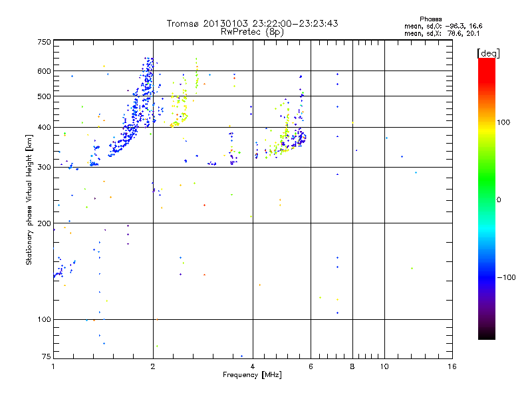
Task: Click the x-axis tick label '10'
Action: click(384, 366)
